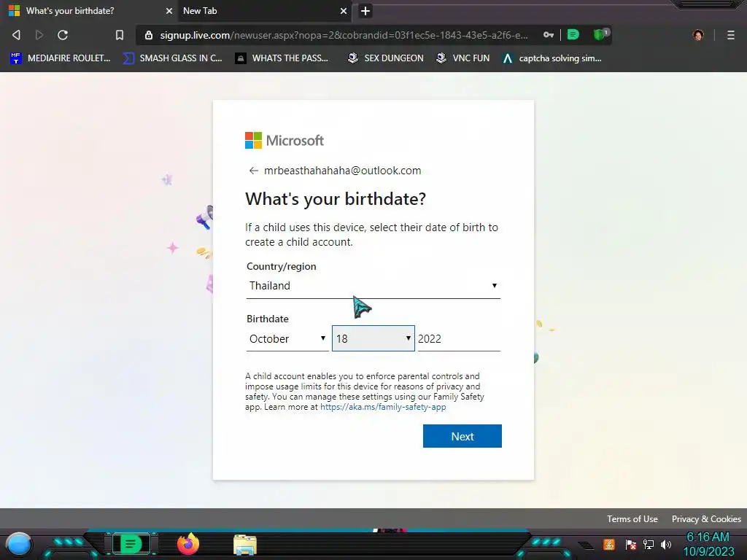Open the birth day 18 dropdown

coord(373,338)
